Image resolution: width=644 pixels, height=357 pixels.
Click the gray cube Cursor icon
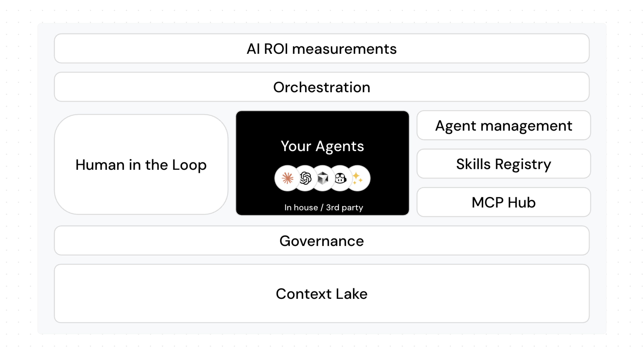pyautogui.click(x=323, y=178)
